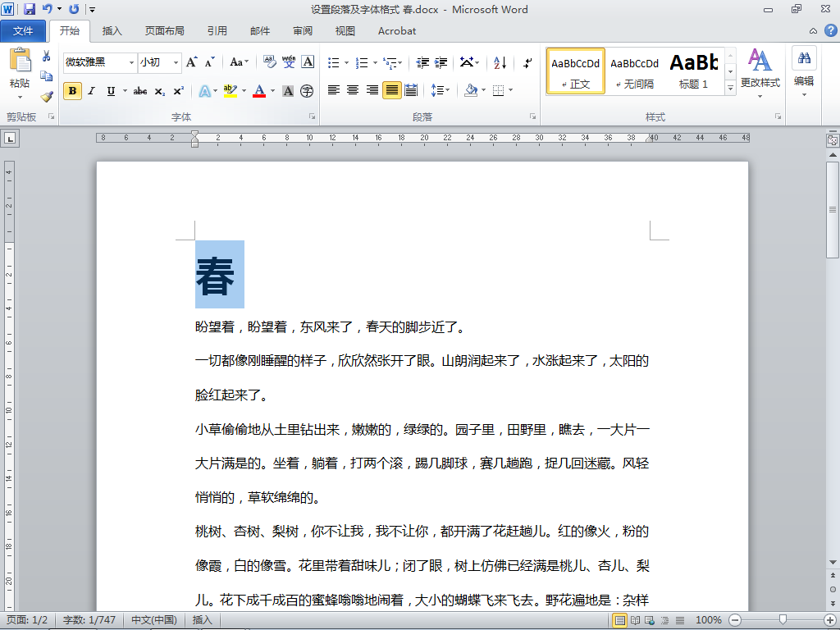Apply yellow text highlight color
840x630 pixels.
point(231,91)
